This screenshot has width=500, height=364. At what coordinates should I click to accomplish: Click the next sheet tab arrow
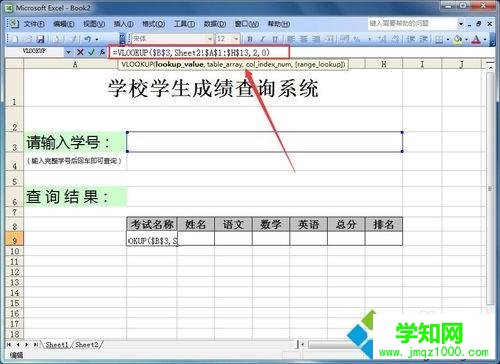click(x=26, y=344)
